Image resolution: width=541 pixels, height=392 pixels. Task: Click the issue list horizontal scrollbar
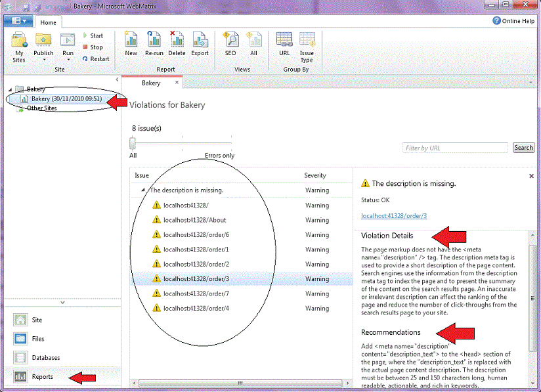(240, 383)
